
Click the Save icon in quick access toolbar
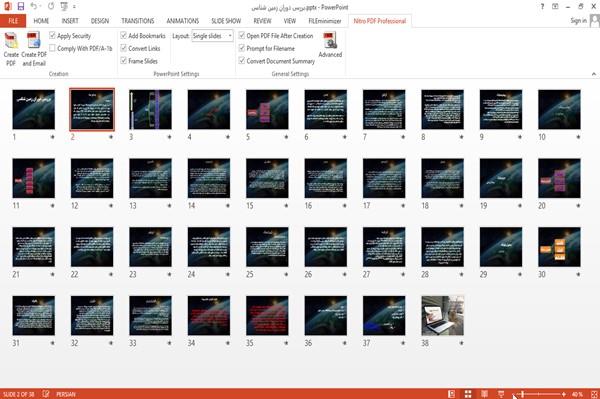point(21,7)
